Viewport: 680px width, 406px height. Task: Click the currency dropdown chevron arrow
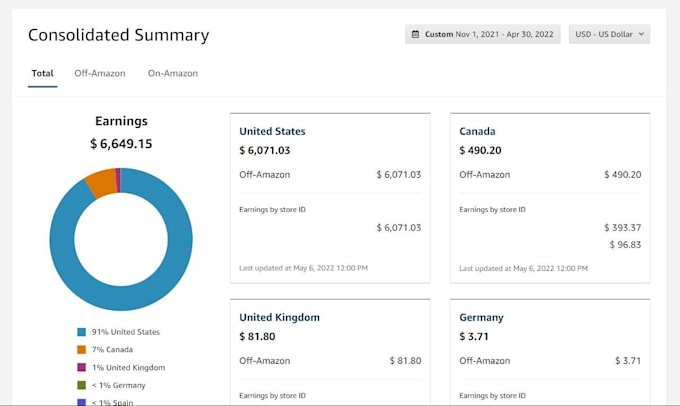tap(641, 34)
